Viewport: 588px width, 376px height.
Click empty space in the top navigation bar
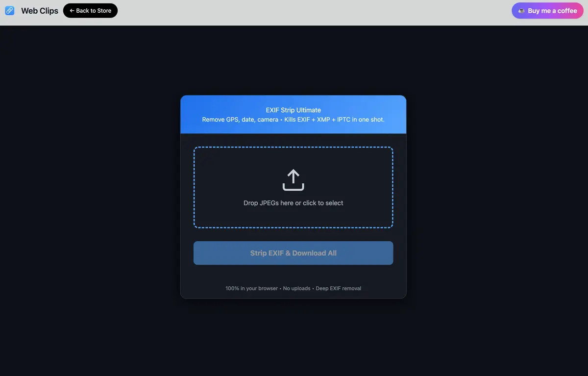pyautogui.click(x=314, y=12)
